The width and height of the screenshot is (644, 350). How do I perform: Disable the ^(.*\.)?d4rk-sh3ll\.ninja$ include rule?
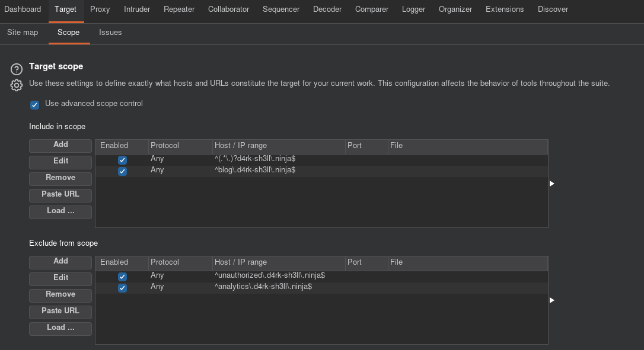(122, 160)
